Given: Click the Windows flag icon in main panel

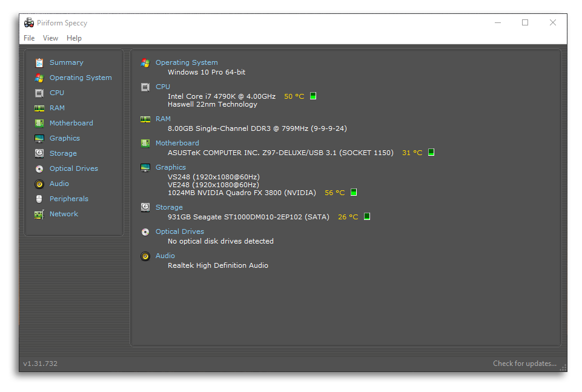Looking at the screenshot, I should tap(145, 63).
